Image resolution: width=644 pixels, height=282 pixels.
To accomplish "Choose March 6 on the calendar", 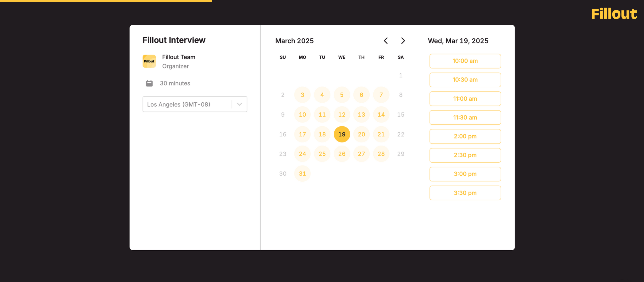I will point(361,95).
